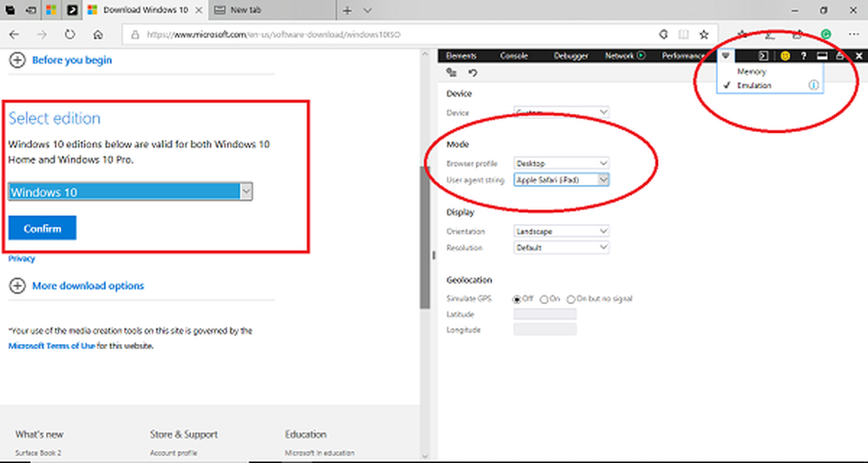Open the Surface Book 2 footer link
Image resolution: width=868 pixels, height=463 pixels.
pos(39,453)
